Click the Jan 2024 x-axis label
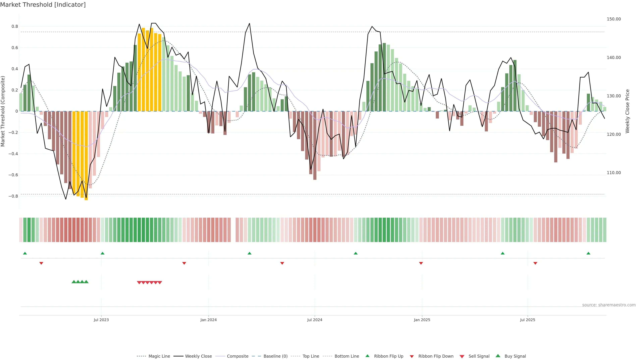Image resolution: width=644 pixels, height=362 pixels. click(208, 320)
